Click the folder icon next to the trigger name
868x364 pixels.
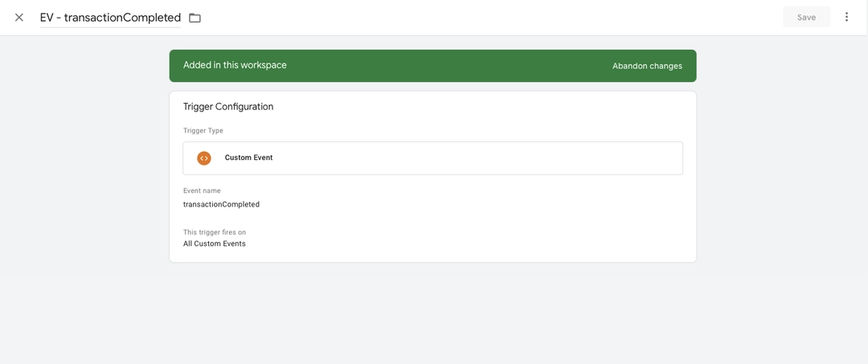point(194,18)
